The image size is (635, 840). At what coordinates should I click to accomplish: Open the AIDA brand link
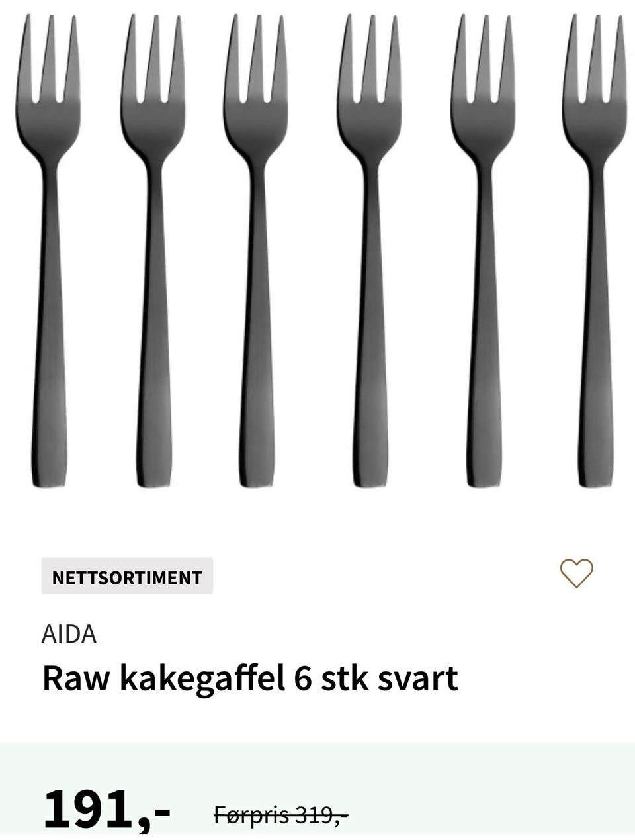coord(69,634)
